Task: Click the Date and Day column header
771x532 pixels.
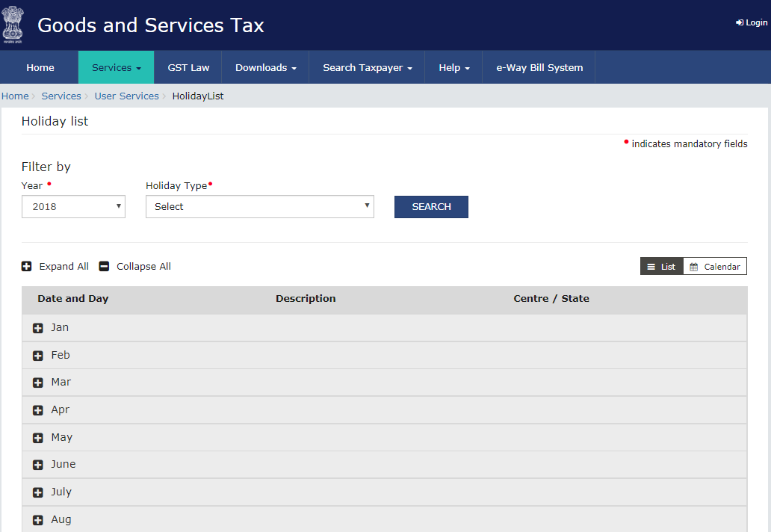Action: coord(72,298)
